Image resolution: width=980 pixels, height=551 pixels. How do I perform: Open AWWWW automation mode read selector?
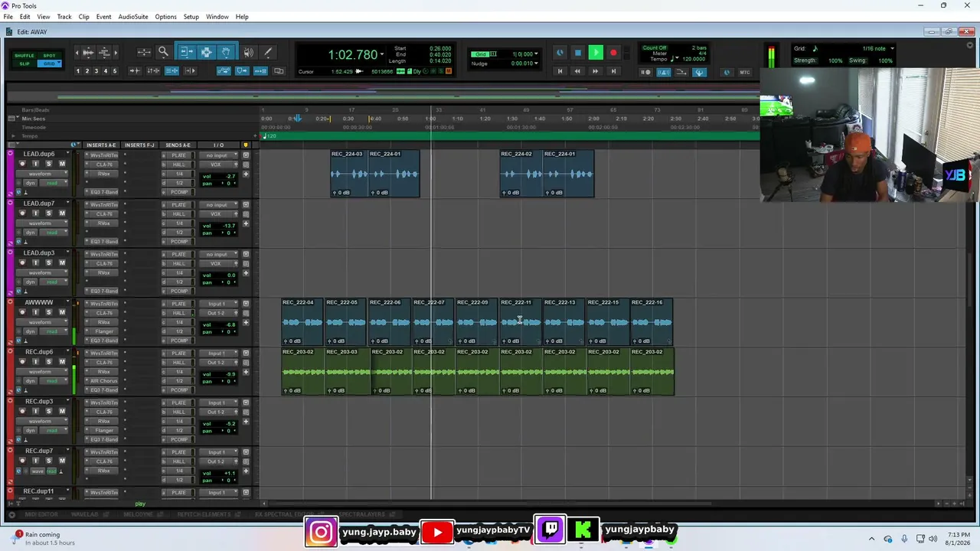pos(55,331)
